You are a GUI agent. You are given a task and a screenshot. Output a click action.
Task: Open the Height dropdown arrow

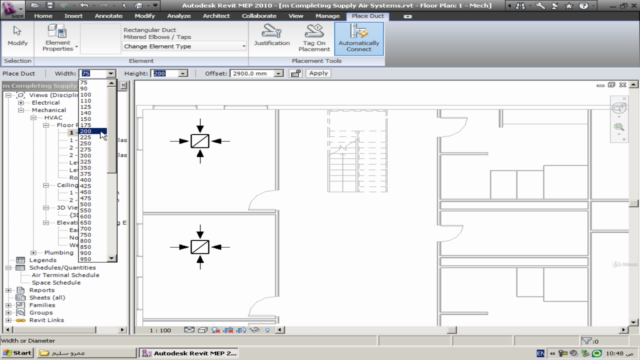click(183, 73)
